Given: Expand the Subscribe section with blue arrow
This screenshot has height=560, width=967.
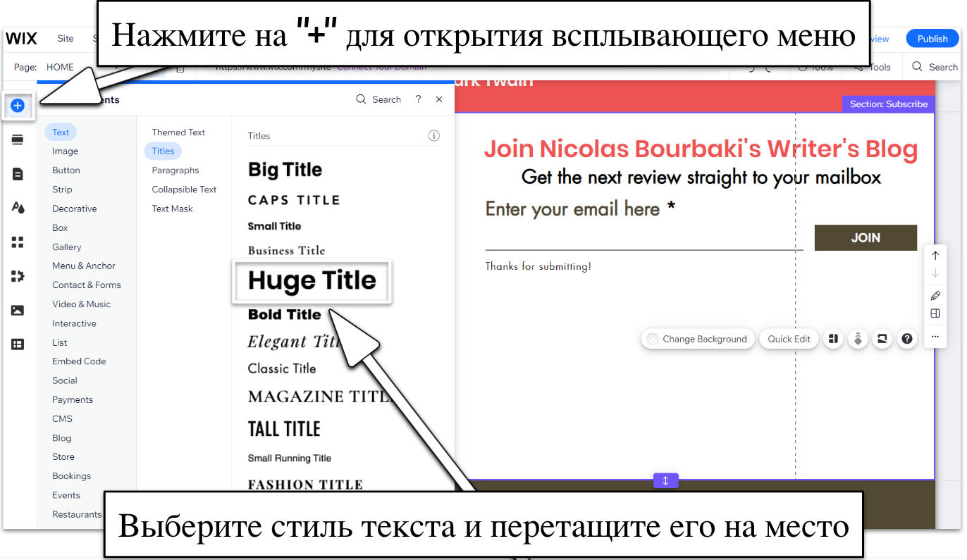Looking at the screenshot, I should (665, 480).
